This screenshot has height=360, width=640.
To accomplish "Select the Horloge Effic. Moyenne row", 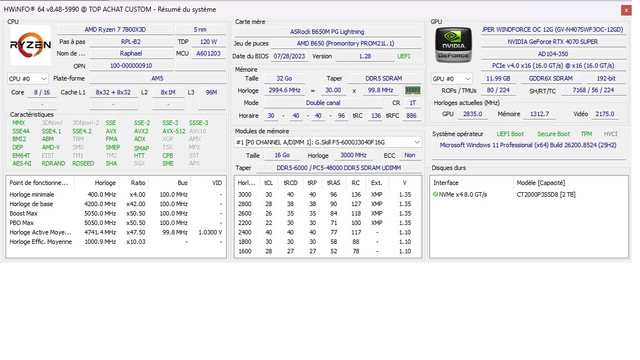I will [x=116, y=242].
